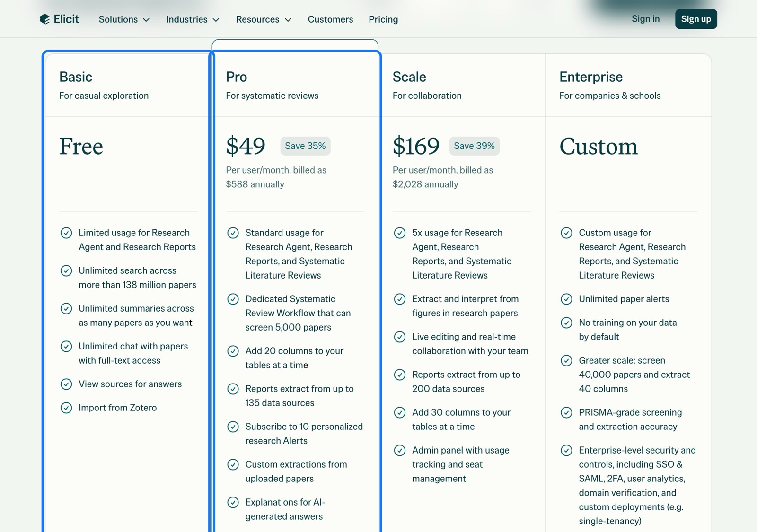Click 'billed as $588 annually' text

point(276,177)
